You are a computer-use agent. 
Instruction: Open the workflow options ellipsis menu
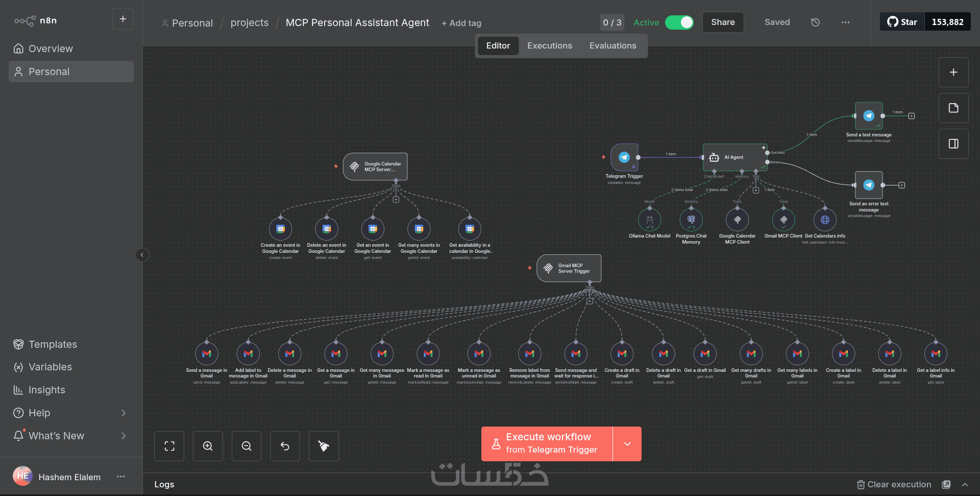pyautogui.click(x=846, y=22)
